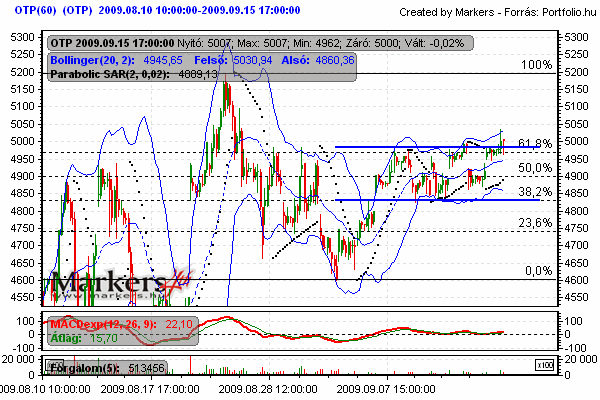The height and width of the screenshot is (400, 600).
Task: Click the 'Átlag: 15,70' signal label
Action: coord(84,338)
